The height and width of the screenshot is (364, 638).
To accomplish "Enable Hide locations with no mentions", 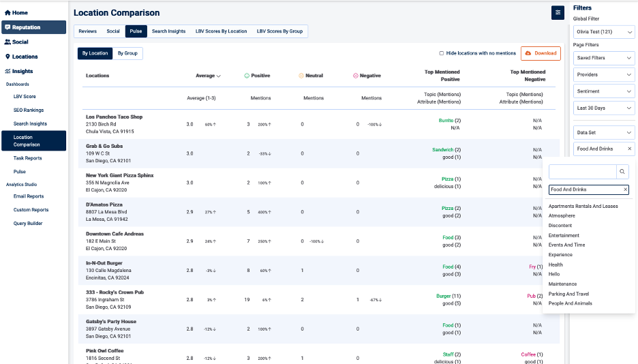I will 442,53.
